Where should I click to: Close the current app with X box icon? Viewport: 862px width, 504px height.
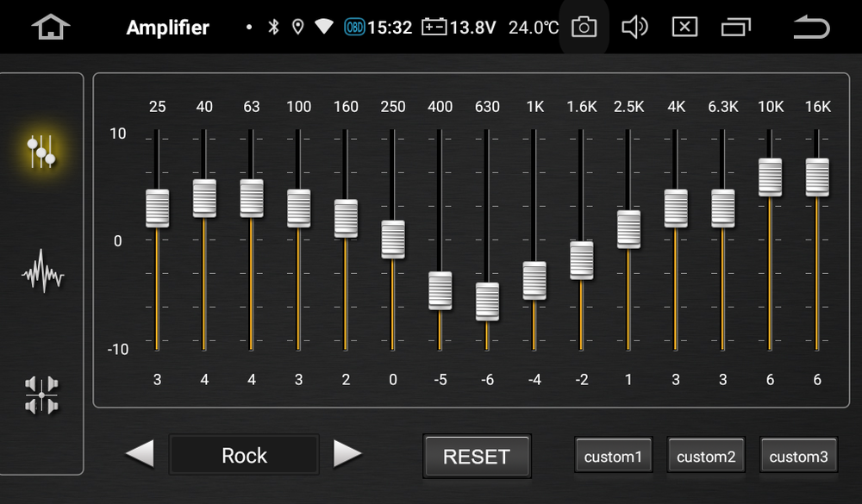(x=684, y=28)
